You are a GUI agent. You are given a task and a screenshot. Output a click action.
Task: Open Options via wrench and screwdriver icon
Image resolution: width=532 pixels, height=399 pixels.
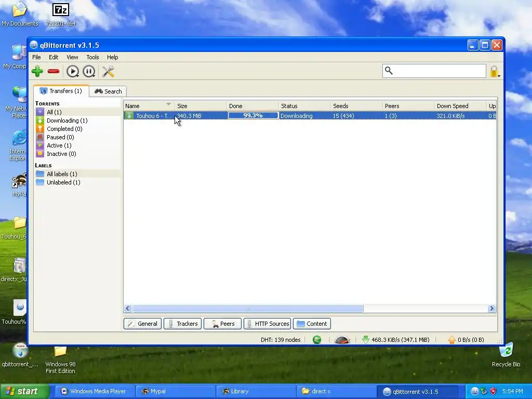[108, 72]
